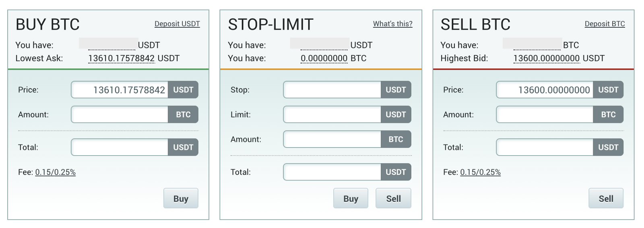Click the 0.00000000 BTC balance in STOP-LIMIT
Viewport: 644px width, 228px height.
coord(324,58)
